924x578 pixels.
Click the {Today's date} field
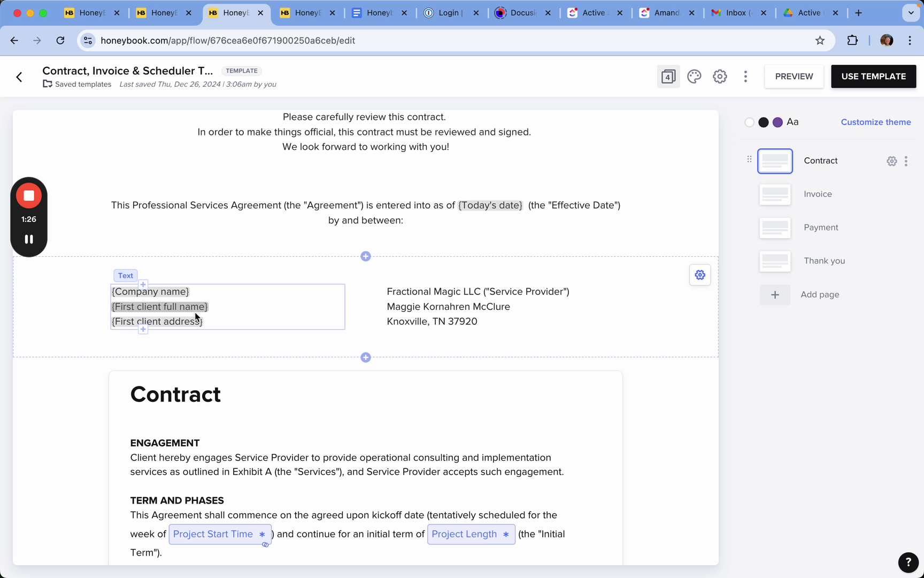(x=490, y=206)
